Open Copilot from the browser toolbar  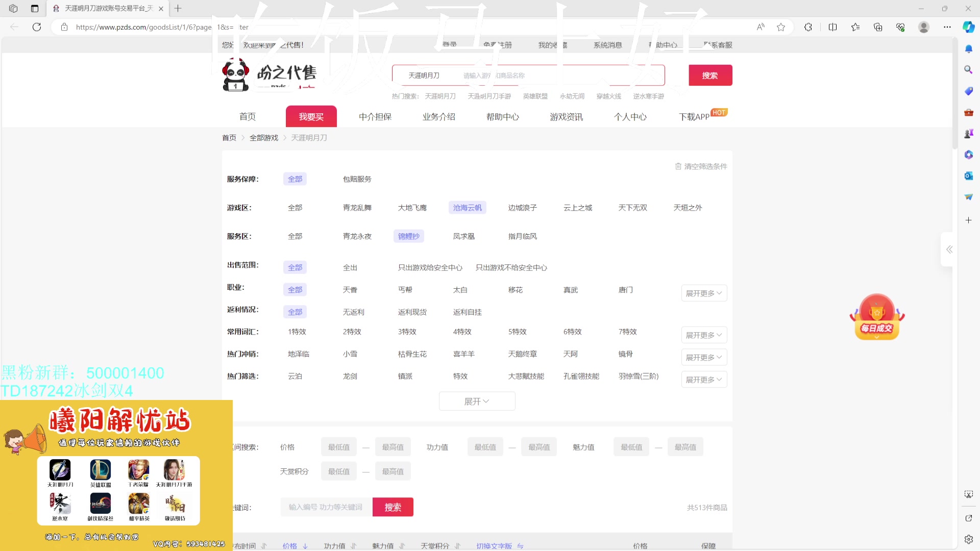(968, 27)
